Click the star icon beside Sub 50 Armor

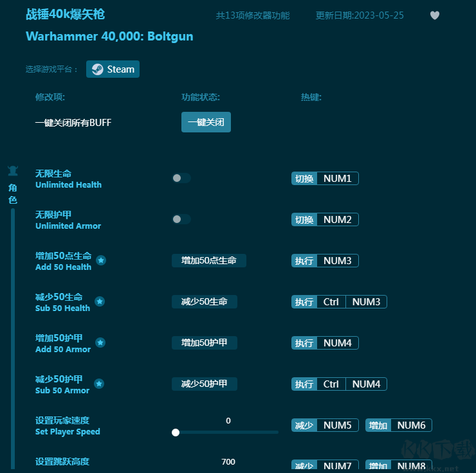click(99, 384)
